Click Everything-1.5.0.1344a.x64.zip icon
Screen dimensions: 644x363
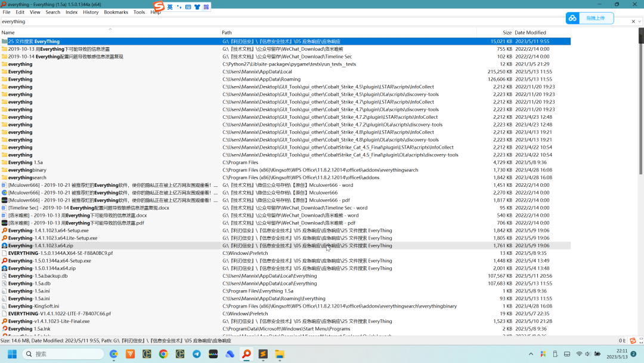pyautogui.click(x=5, y=269)
